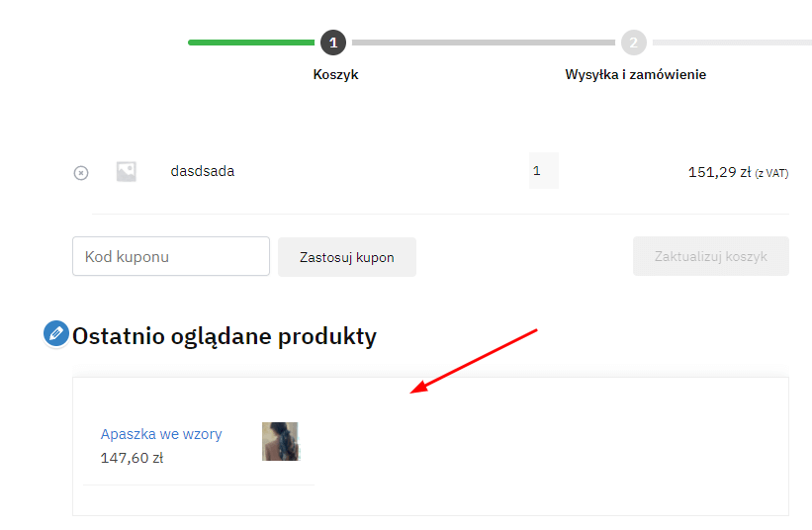Open the Apaszka we wzory product link

point(161,434)
